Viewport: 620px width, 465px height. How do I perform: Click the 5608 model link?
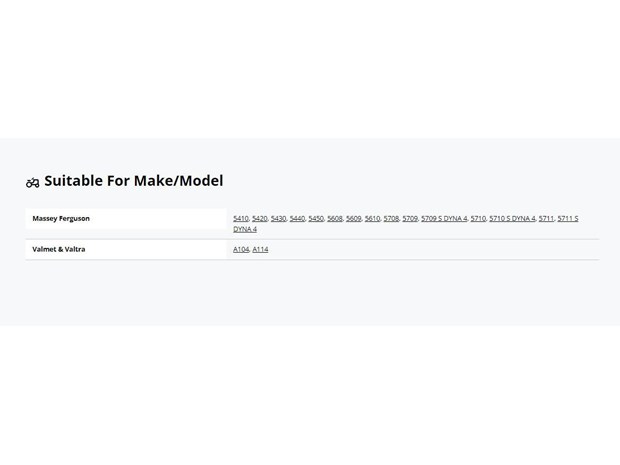(x=335, y=219)
